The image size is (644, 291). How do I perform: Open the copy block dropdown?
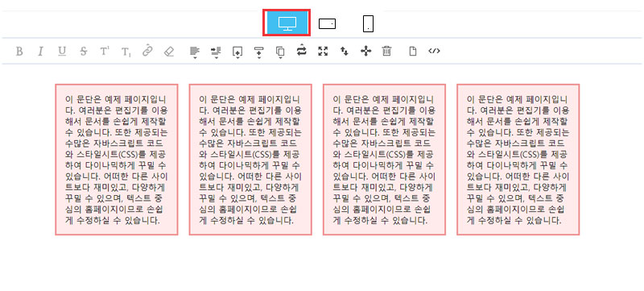280,52
